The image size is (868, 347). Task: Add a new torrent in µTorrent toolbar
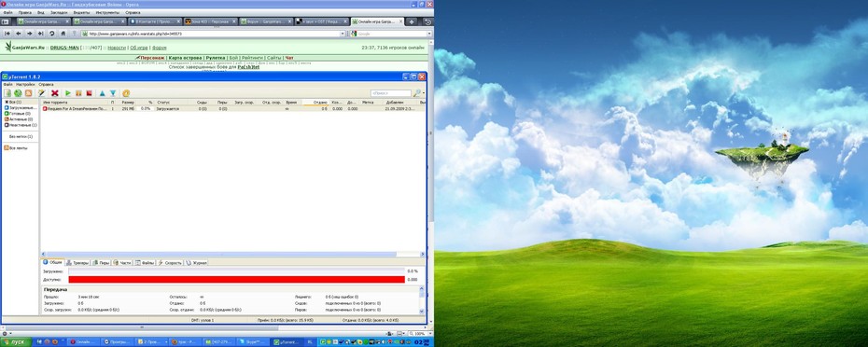tap(7, 93)
